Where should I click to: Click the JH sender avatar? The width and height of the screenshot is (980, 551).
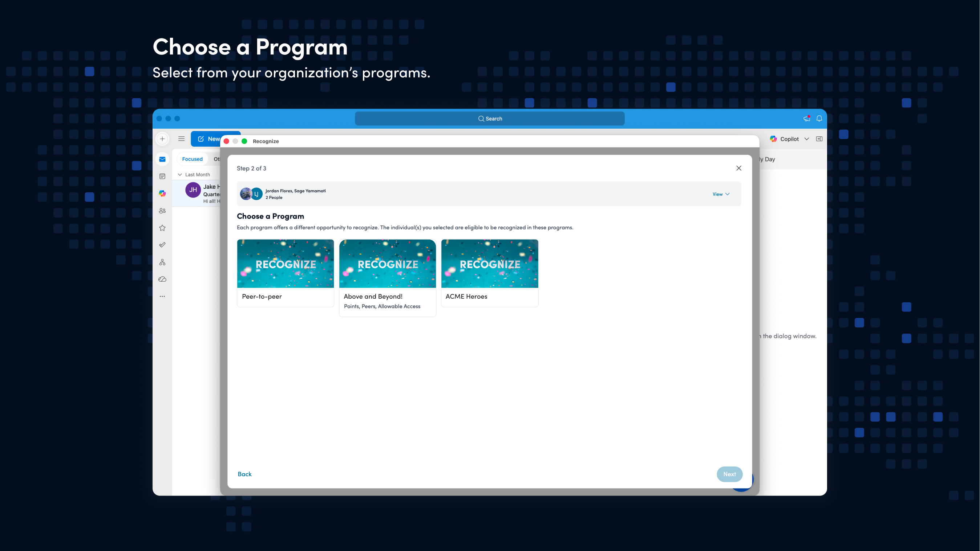pos(193,190)
